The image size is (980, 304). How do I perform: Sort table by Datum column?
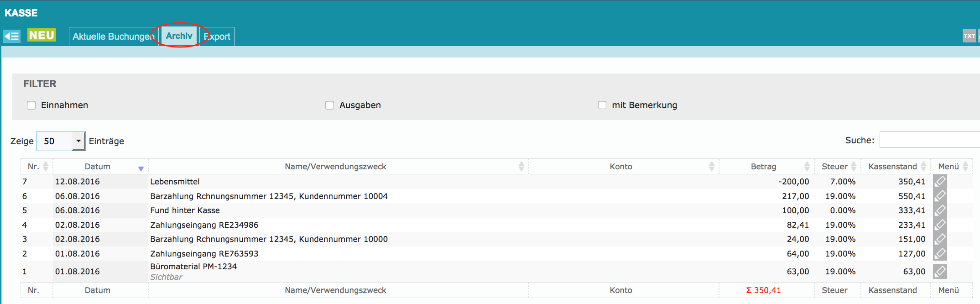[98, 167]
